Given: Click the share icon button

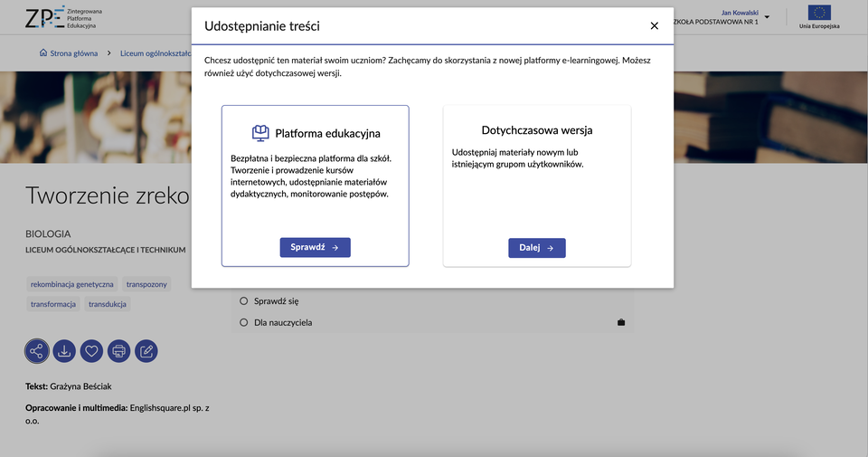Looking at the screenshot, I should pyautogui.click(x=37, y=351).
